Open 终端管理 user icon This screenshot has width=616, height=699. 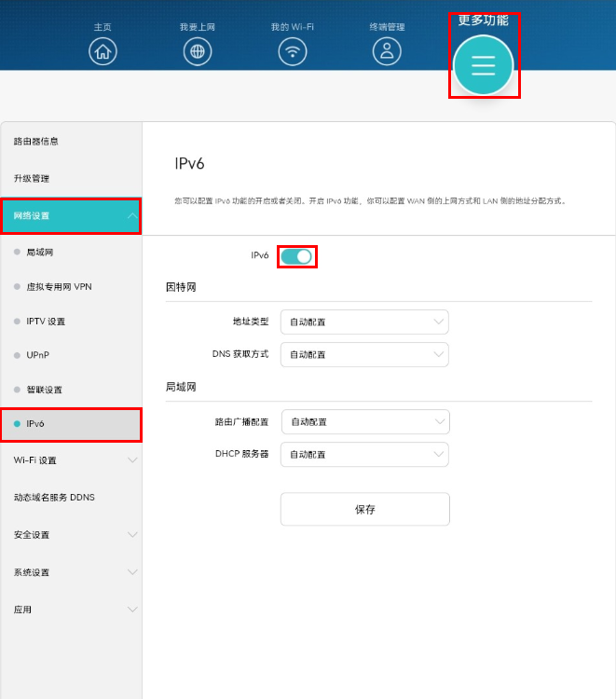pos(387,51)
